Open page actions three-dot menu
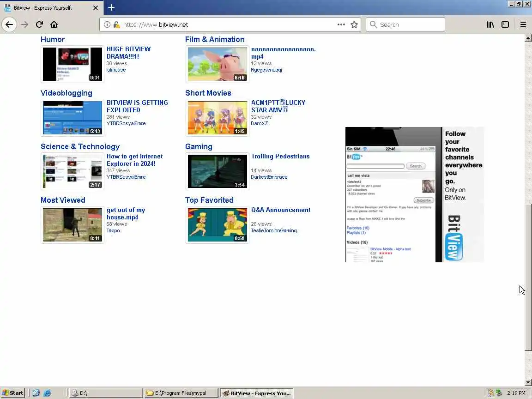 tap(341, 24)
